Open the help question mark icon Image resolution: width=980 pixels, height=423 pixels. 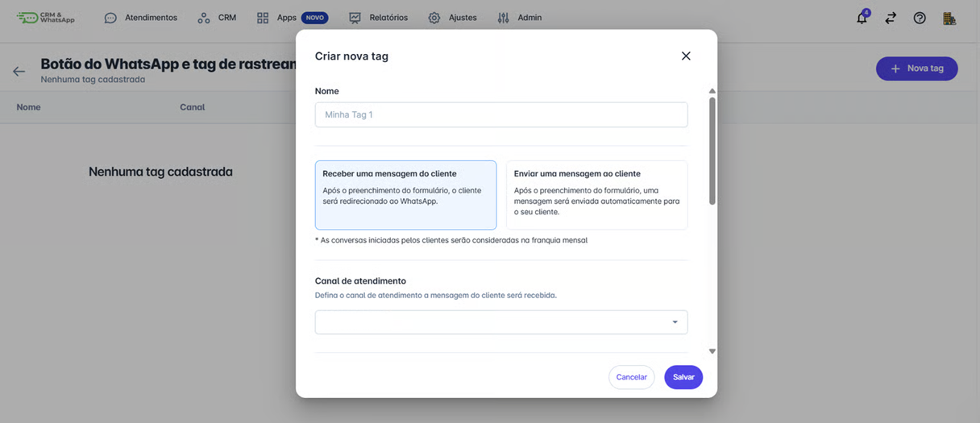tap(920, 18)
